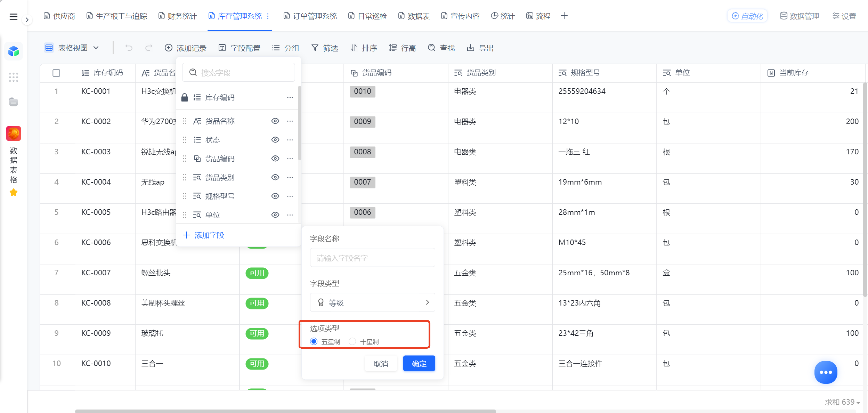Viewport: 868px width, 413px height.
Task: Open the 查找 search tool
Action: [x=441, y=48]
